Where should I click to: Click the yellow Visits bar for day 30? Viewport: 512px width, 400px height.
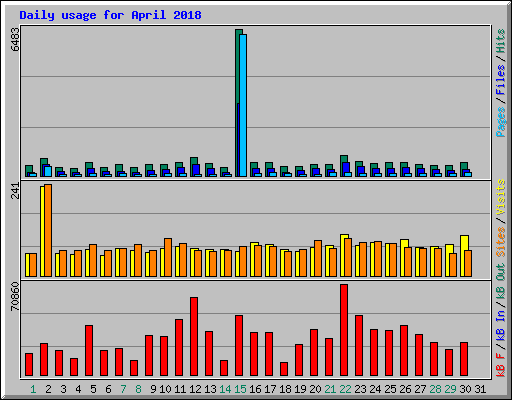[x=464, y=256]
